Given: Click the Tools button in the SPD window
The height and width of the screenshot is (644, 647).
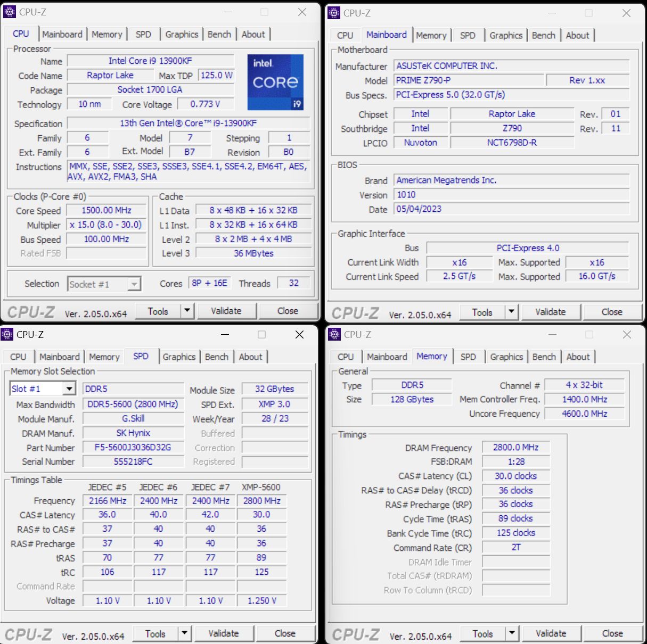Looking at the screenshot, I should 155,633.
